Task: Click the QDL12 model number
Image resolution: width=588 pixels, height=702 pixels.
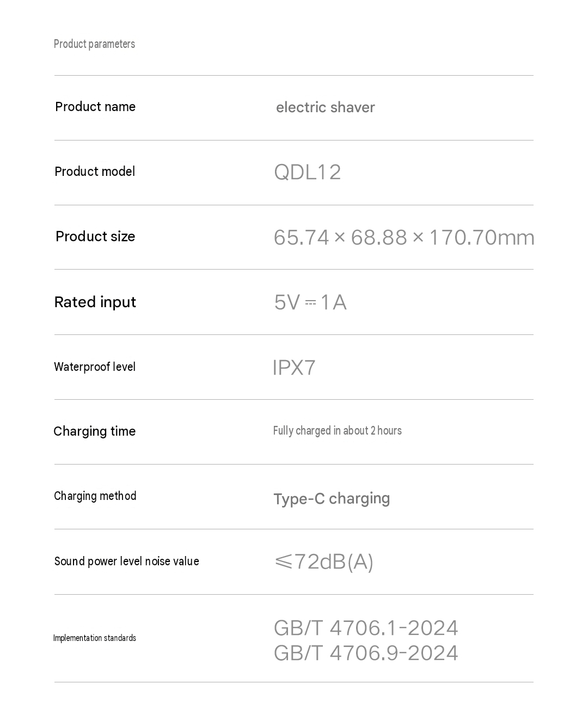Action: (x=307, y=172)
